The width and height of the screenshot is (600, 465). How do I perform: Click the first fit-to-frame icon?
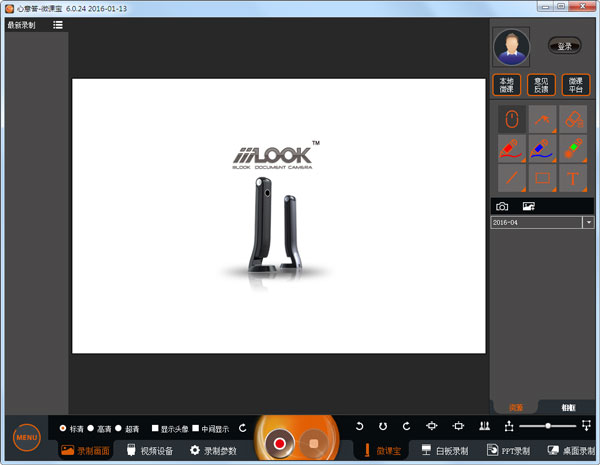point(432,426)
